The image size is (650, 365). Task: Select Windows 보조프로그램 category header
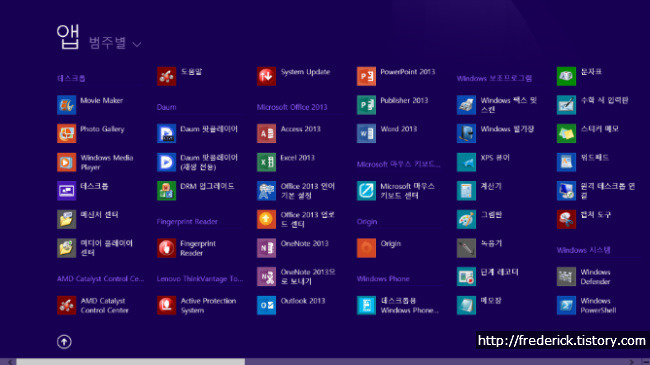click(x=494, y=78)
